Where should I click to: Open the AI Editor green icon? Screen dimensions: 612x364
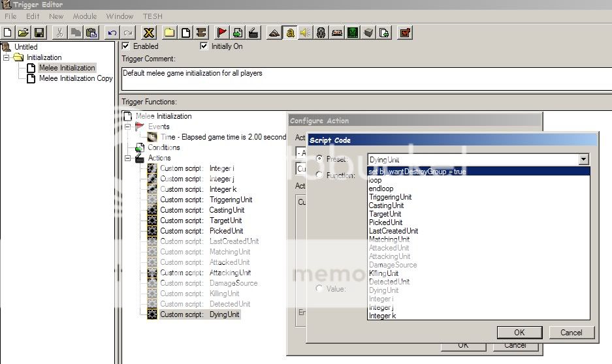point(353,33)
